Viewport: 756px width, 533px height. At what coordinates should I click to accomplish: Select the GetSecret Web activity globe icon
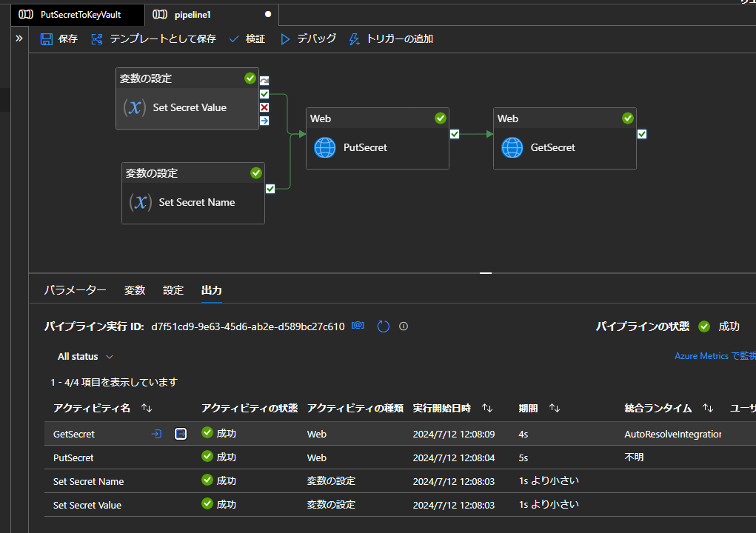click(512, 147)
